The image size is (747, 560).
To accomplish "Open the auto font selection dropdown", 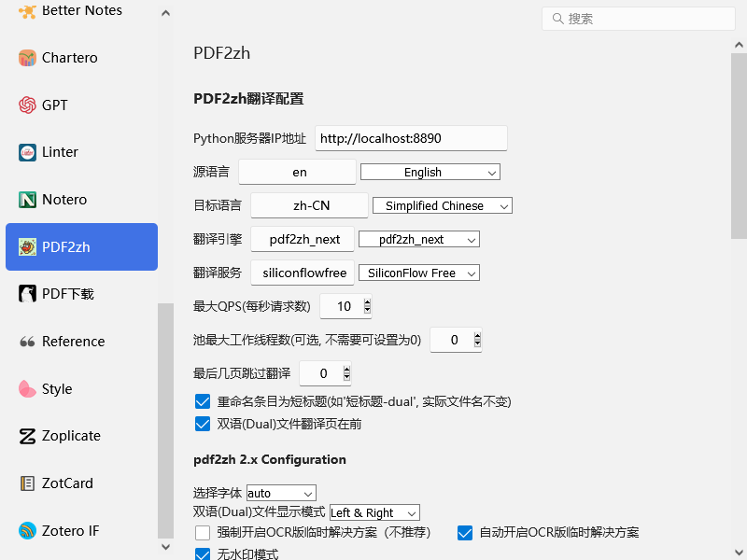I will (x=281, y=493).
